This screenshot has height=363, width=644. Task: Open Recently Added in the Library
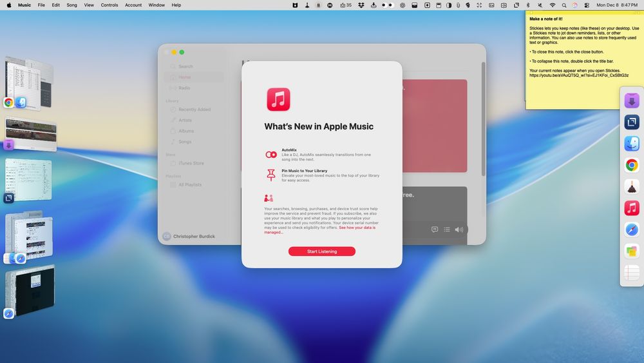point(193,110)
